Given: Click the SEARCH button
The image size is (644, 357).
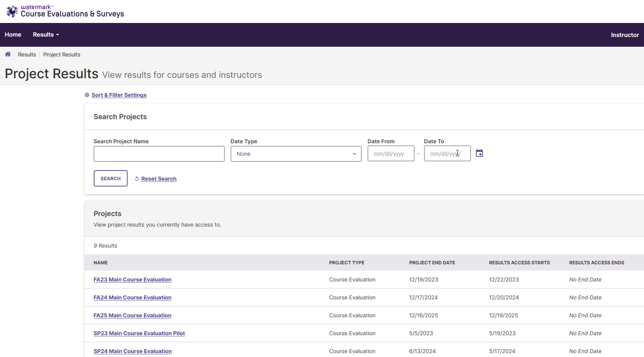Looking at the screenshot, I should click(111, 178).
